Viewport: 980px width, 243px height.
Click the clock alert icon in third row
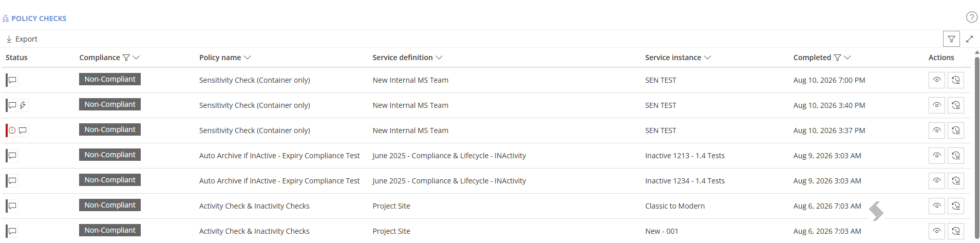click(x=12, y=130)
